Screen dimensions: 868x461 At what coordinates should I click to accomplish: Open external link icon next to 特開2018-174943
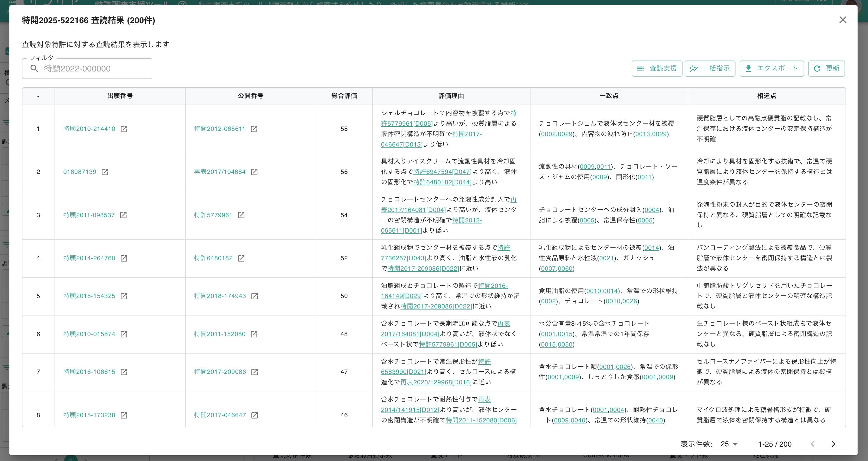[x=255, y=296]
